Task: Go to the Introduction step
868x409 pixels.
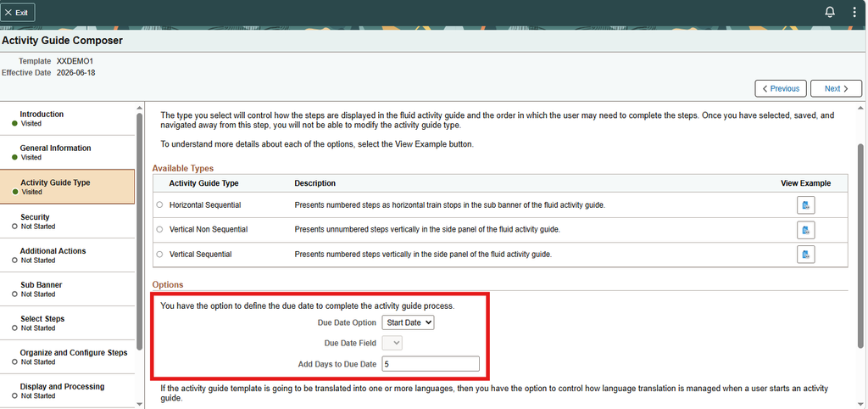Action: pos(68,118)
